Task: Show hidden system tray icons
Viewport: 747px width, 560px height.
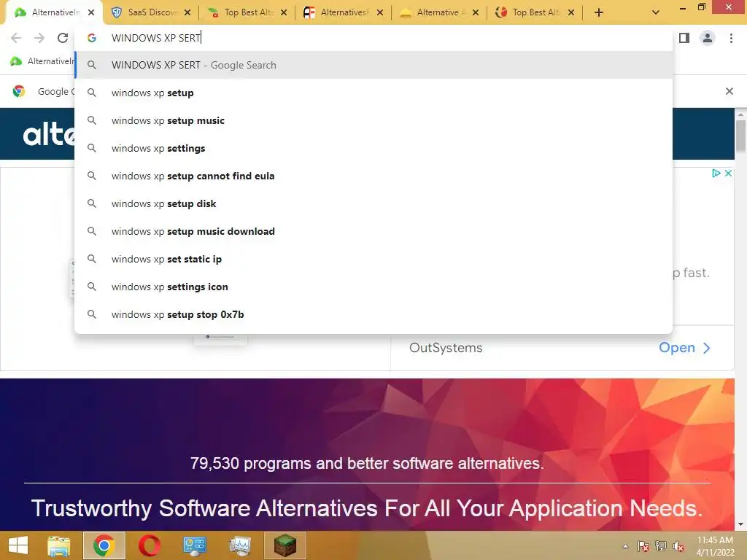Action: [x=625, y=546]
